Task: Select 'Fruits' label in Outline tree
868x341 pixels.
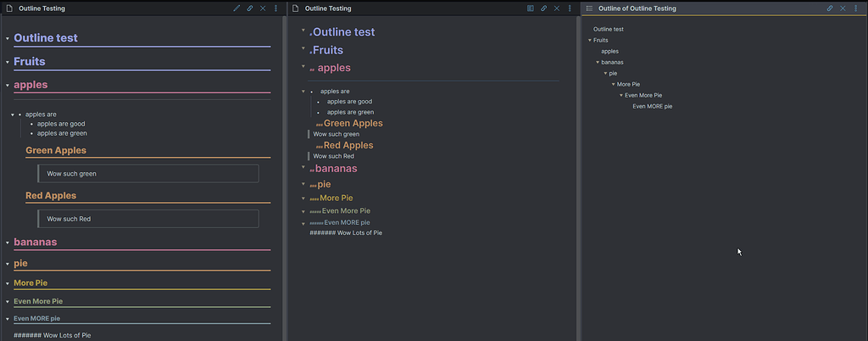Action: point(601,41)
